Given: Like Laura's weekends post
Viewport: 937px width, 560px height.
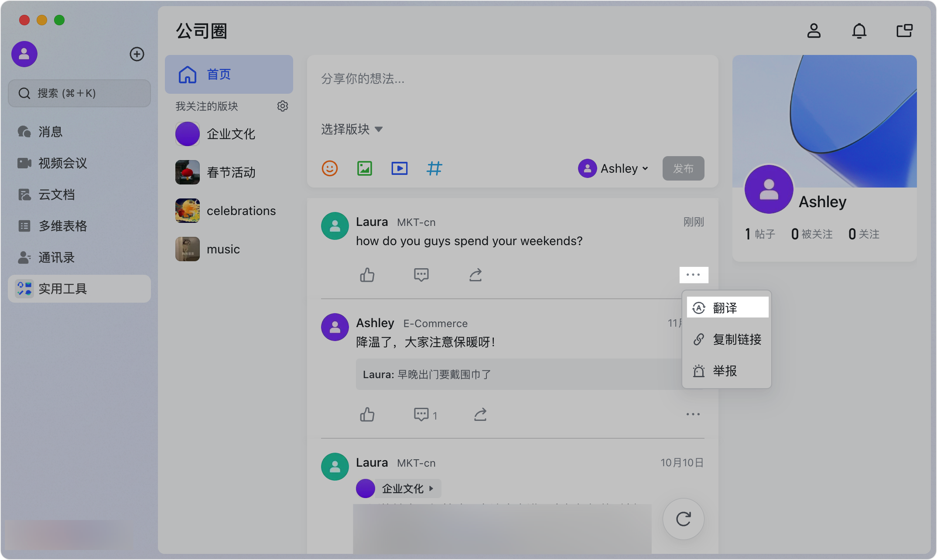Looking at the screenshot, I should click(367, 275).
